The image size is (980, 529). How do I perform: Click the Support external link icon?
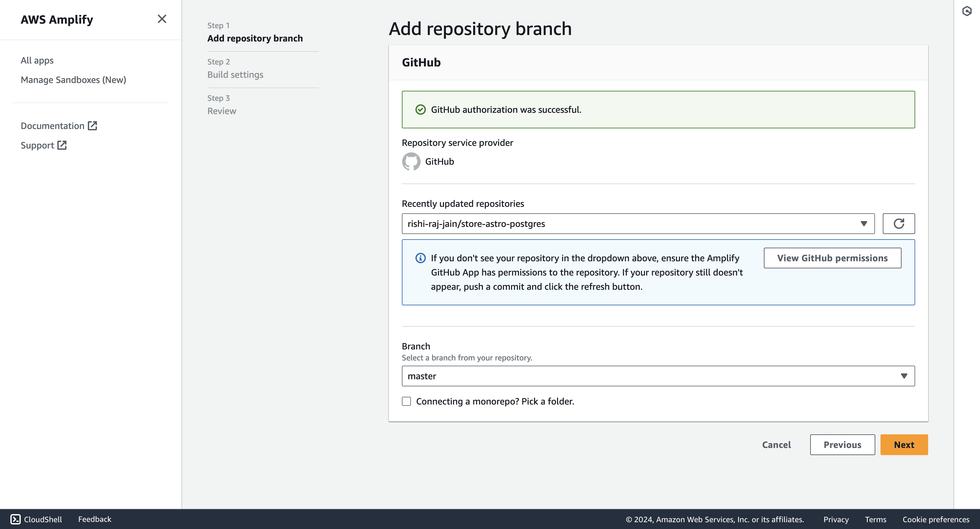pyautogui.click(x=62, y=146)
